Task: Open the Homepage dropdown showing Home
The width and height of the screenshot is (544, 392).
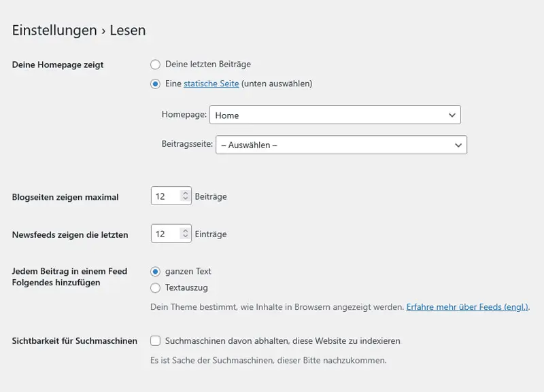Action: tap(335, 115)
